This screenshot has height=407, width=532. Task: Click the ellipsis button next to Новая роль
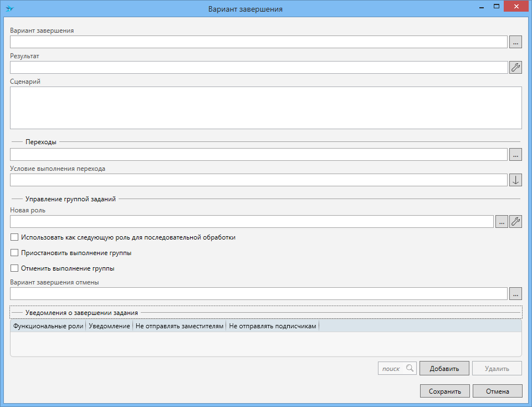(x=501, y=222)
